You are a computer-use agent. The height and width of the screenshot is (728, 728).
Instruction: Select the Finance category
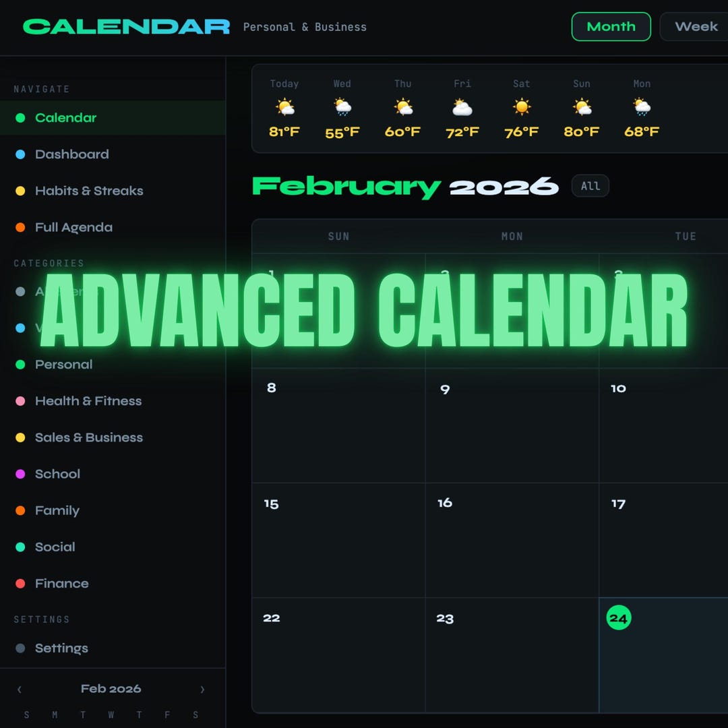pos(113,584)
